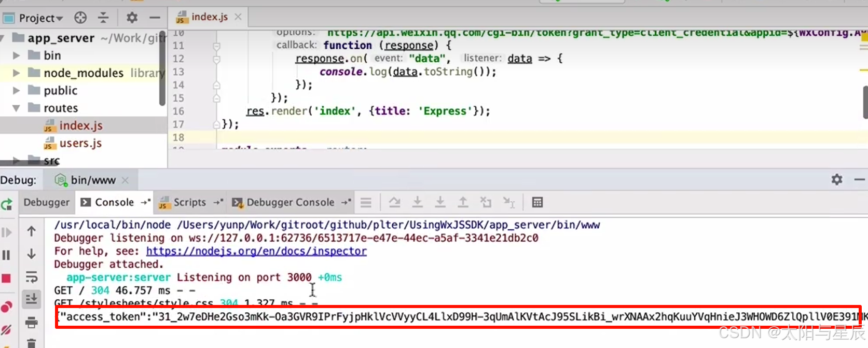Click the 'Debugger attached.' console line
Image resolution: width=868 pixels, height=348 pixels.
click(108, 265)
